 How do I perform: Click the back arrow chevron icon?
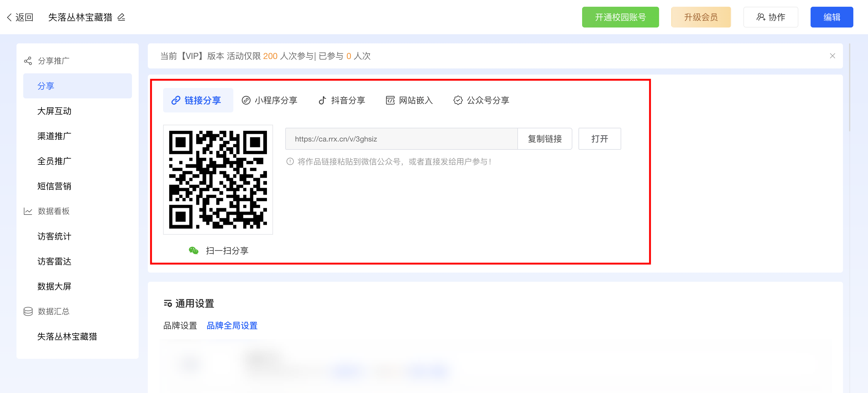(x=9, y=17)
